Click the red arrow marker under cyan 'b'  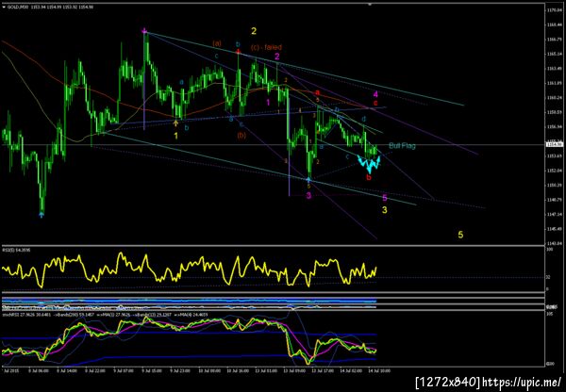point(238,52)
